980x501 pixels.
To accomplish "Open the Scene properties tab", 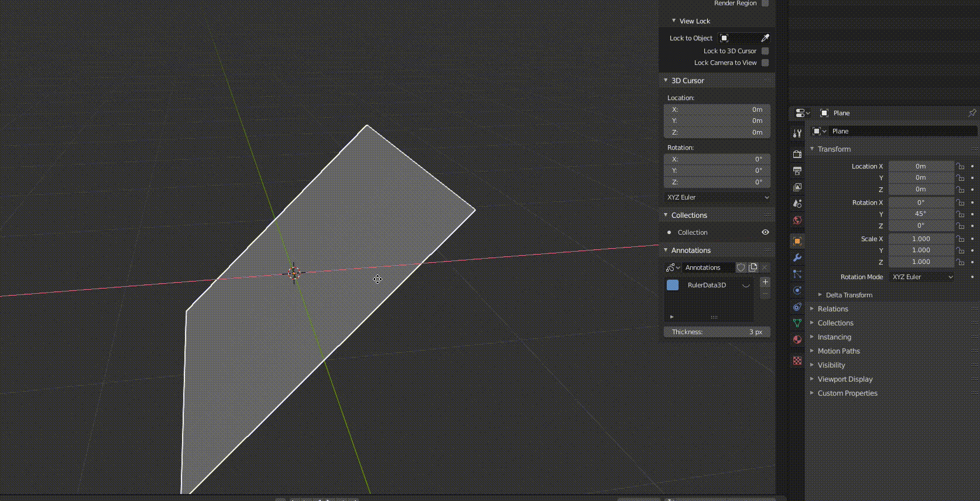I will 797,204.
